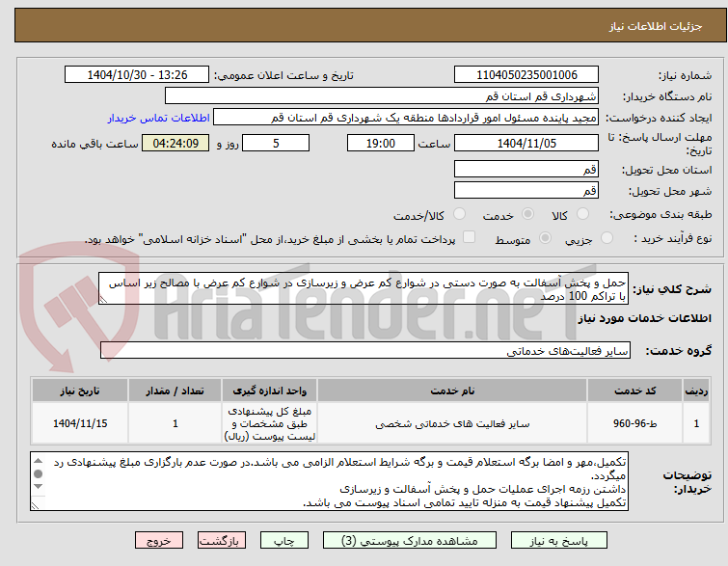Select the کالا radio button

coord(582,214)
